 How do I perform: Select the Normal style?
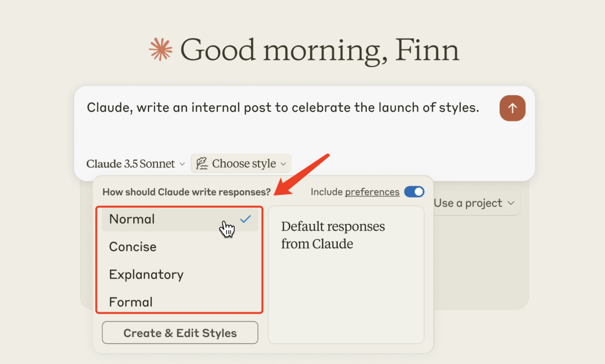tap(180, 220)
